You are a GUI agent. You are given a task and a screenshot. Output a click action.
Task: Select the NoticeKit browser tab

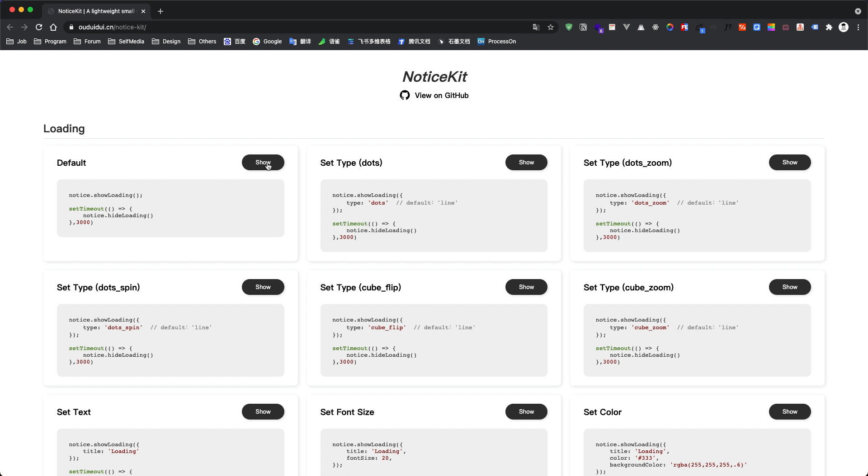95,11
